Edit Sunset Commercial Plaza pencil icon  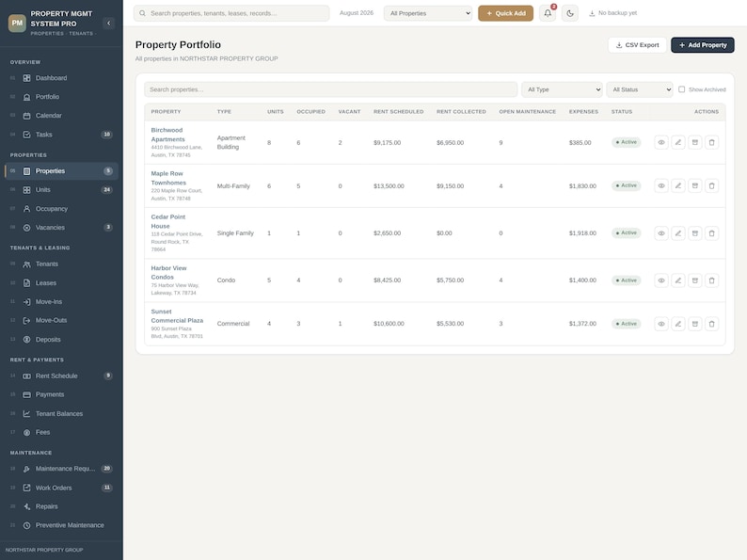click(678, 324)
